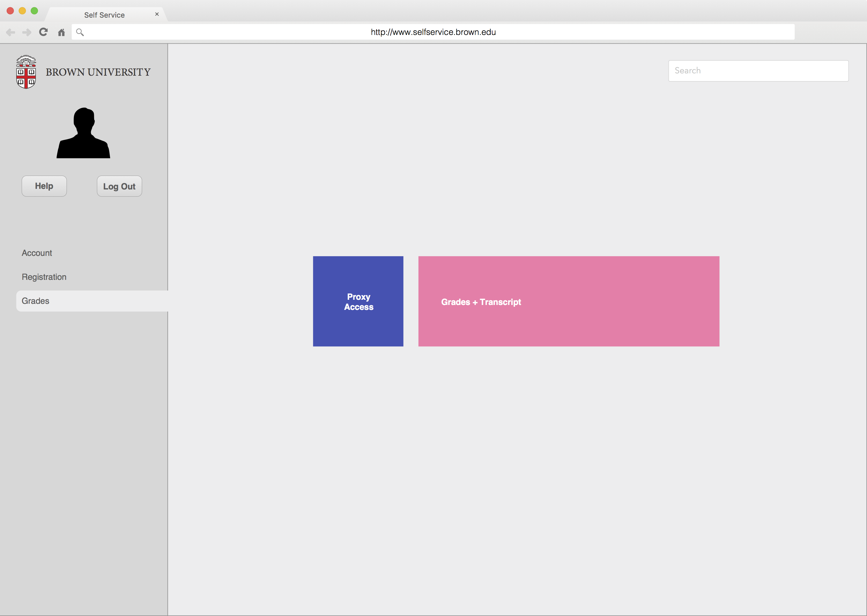Select Grades in the sidebar
This screenshot has width=867, height=616.
(x=92, y=301)
